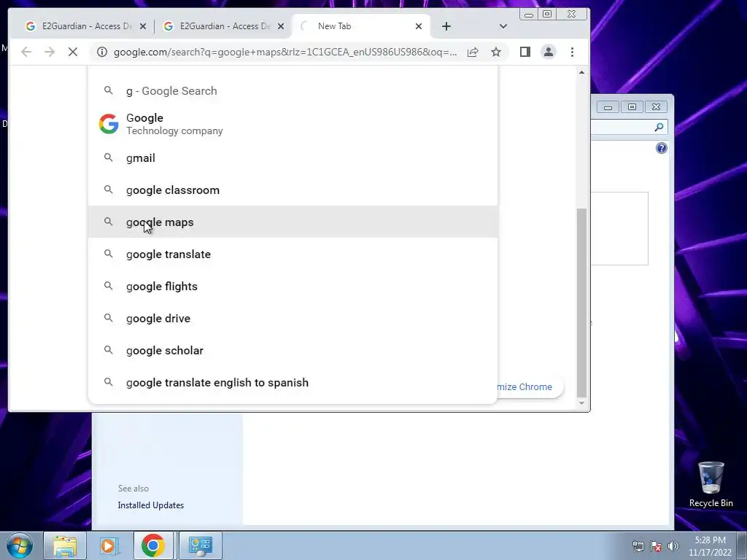Close the first E2Guardian tab
The height and width of the screenshot is (560, 747).
[x=143, y=26]
